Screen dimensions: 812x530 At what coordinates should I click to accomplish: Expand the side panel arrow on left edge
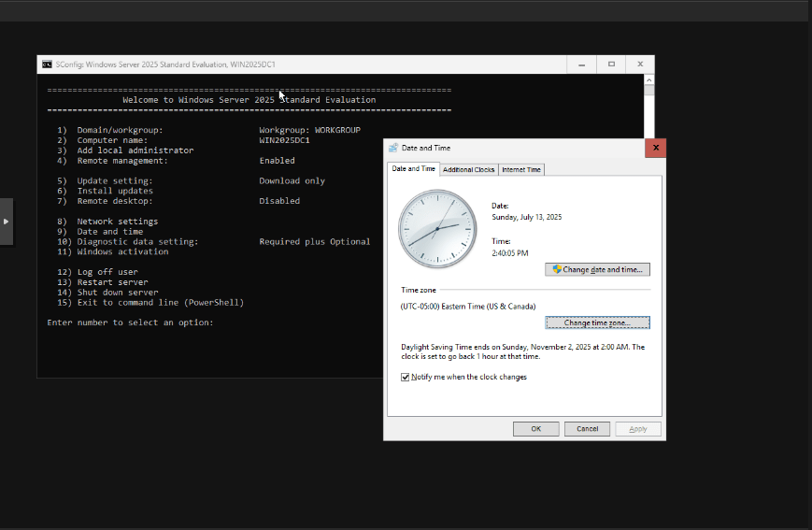coord(7,222)
